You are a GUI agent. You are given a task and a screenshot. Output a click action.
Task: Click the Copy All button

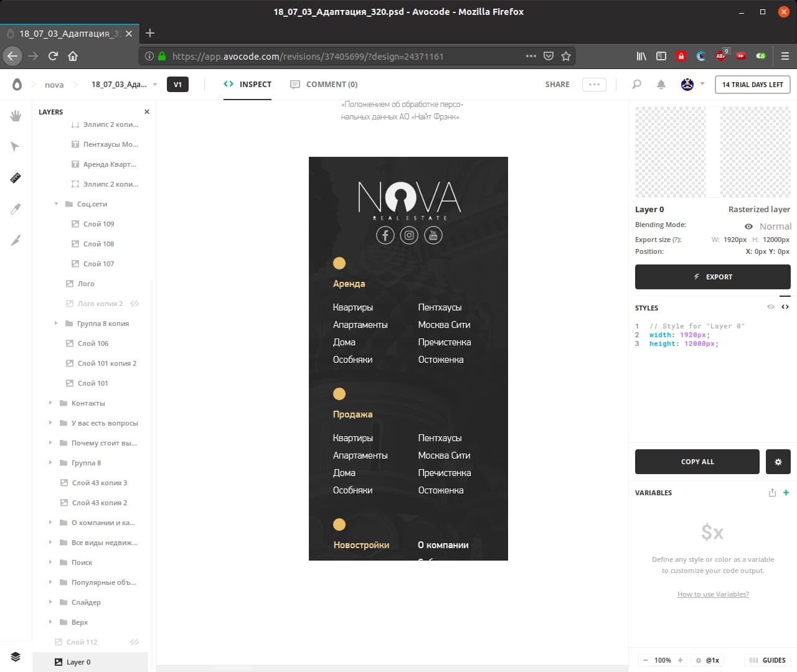[697, 462]
